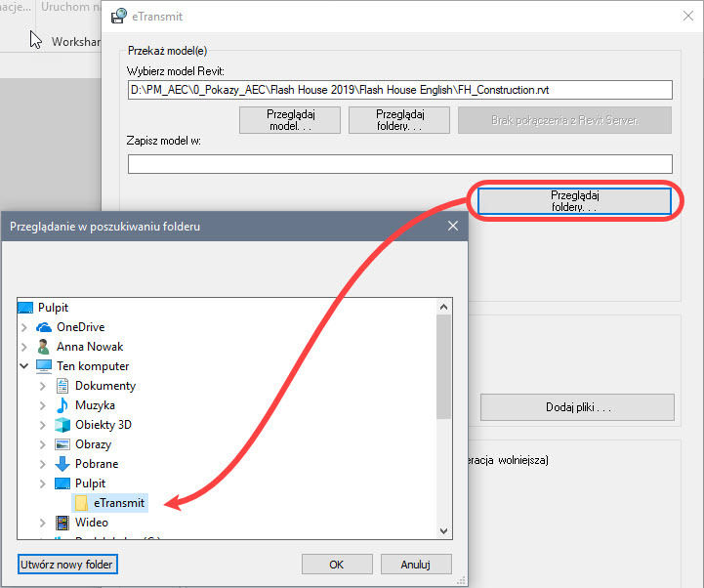Viewport: 704px width, 588px height.
Task: Click the Muzyka music note icon
Action: (62, 405)
